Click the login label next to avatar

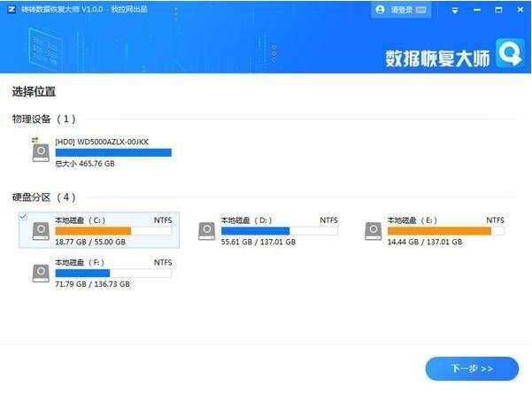click(x=402, y=10)
